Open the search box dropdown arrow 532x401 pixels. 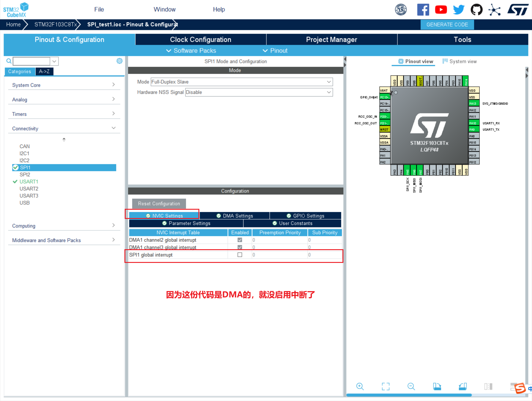pyautogui.click(x=54, y=61)
